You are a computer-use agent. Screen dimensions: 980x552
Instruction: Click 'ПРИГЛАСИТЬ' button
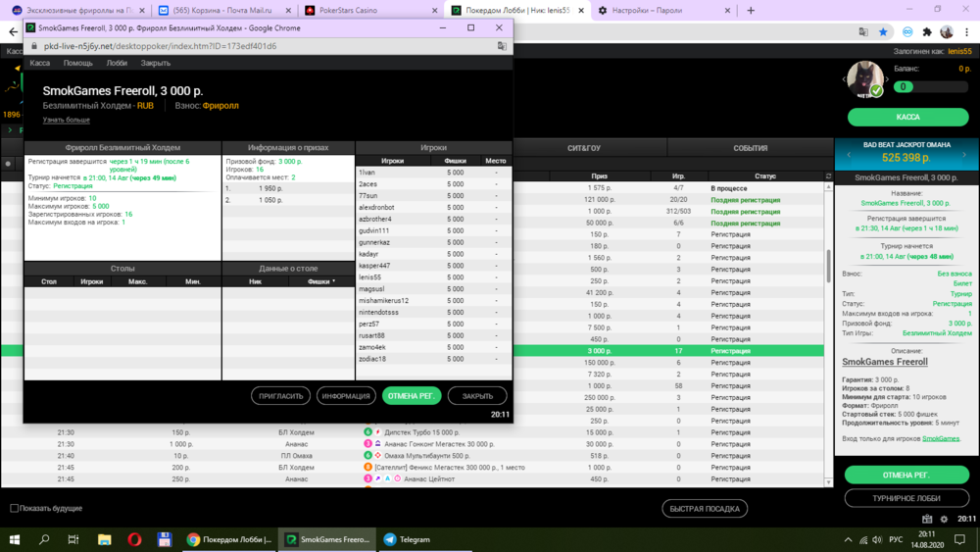(280, 396)
